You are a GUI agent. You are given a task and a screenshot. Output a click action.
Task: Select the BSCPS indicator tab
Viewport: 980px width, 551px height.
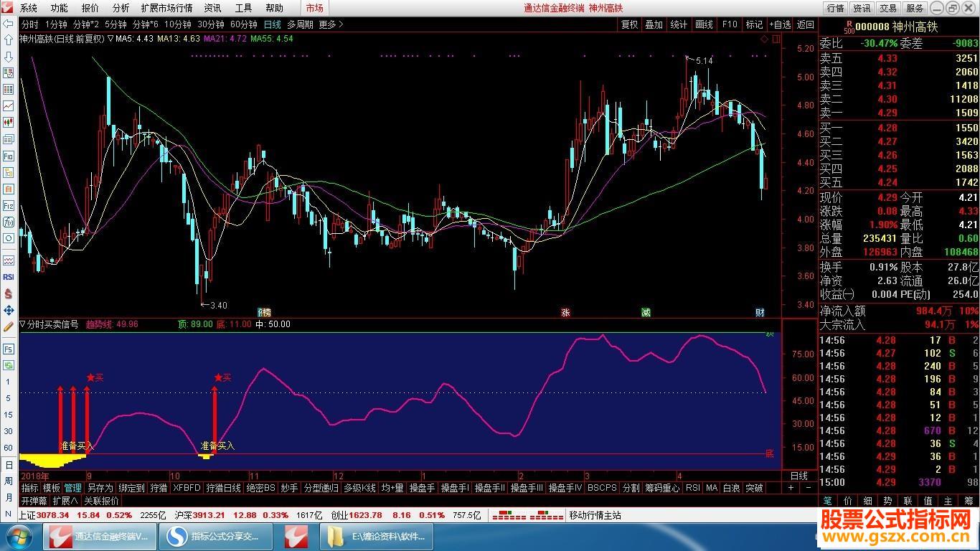[601, 488]
